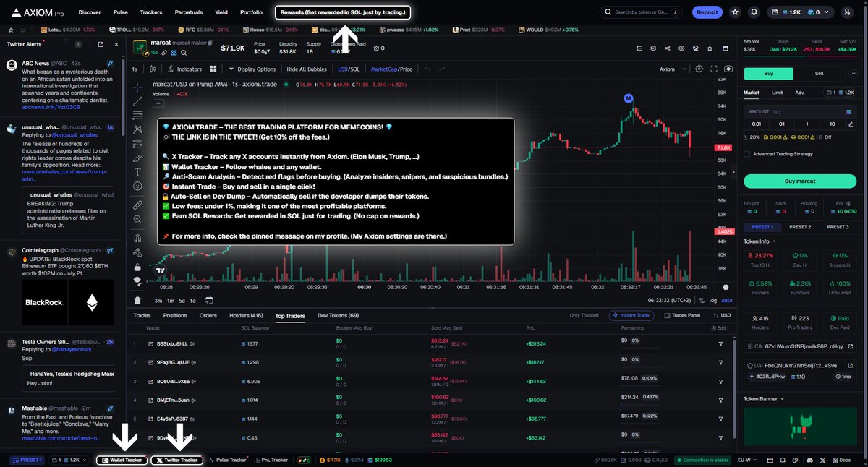Focus the search by token field
868x467 pixels.
tap(642, 12)
